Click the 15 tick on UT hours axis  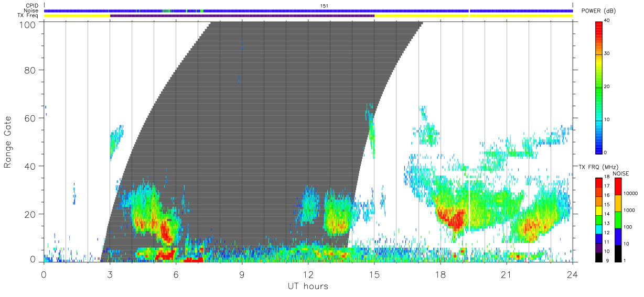(374, 273)
